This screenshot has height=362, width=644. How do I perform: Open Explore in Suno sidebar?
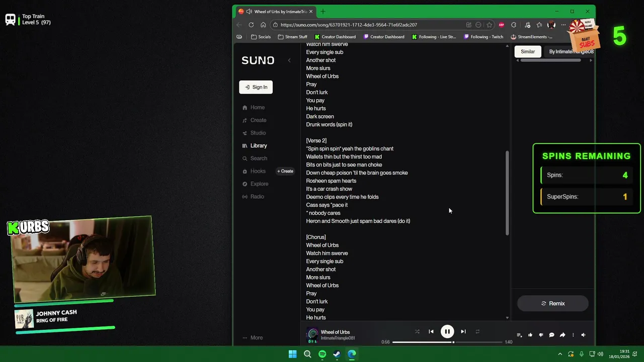pyautogui.click(x=255, y=184)
